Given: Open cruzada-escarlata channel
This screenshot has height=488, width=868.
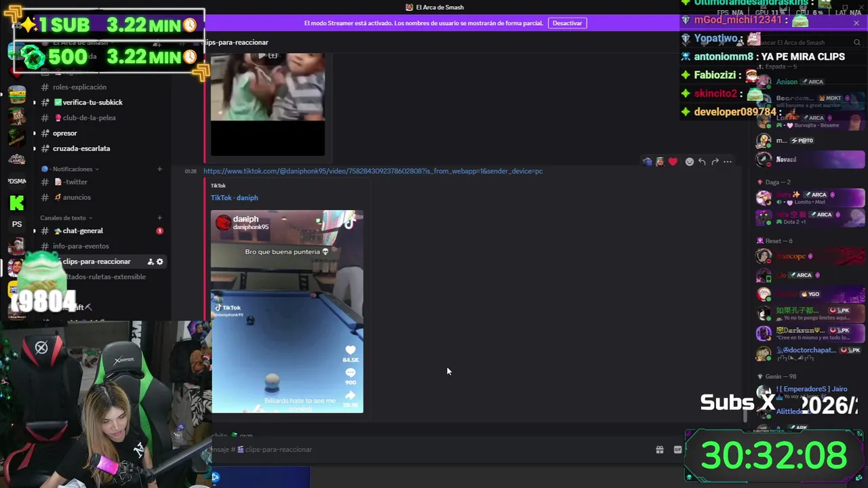Looking at the screenshot, I should [102, 148].
